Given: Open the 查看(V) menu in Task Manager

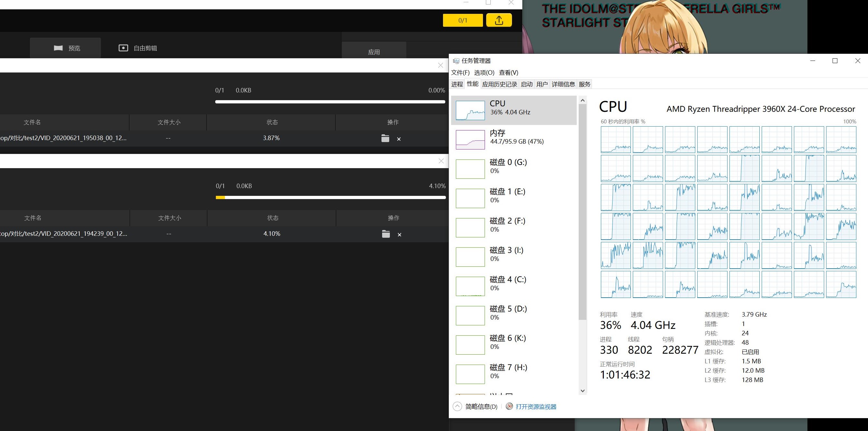Looking at the screenshot, I should click(508, 72).
